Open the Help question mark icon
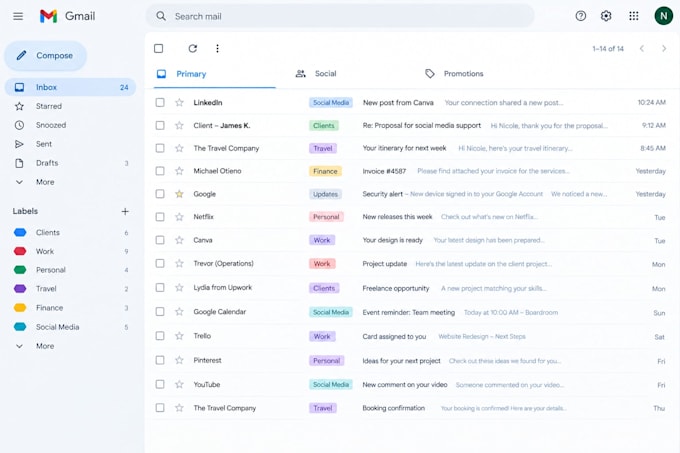The height and width of the screenshot is (453, 680). click(580, 16)
